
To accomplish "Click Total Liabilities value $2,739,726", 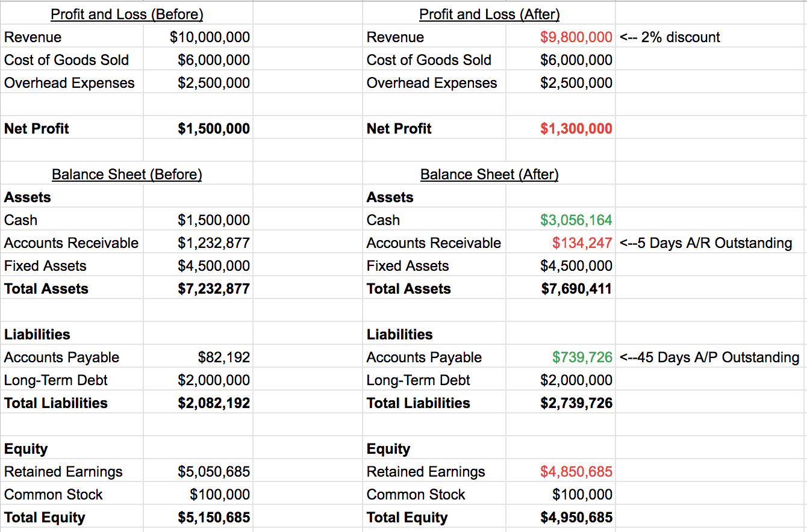I will (576, 403).
